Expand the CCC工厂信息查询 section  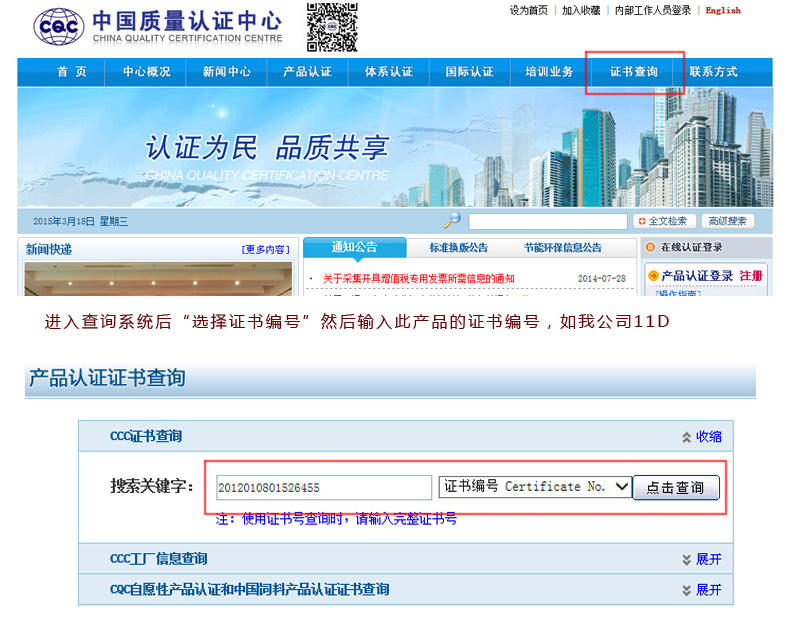701,559
